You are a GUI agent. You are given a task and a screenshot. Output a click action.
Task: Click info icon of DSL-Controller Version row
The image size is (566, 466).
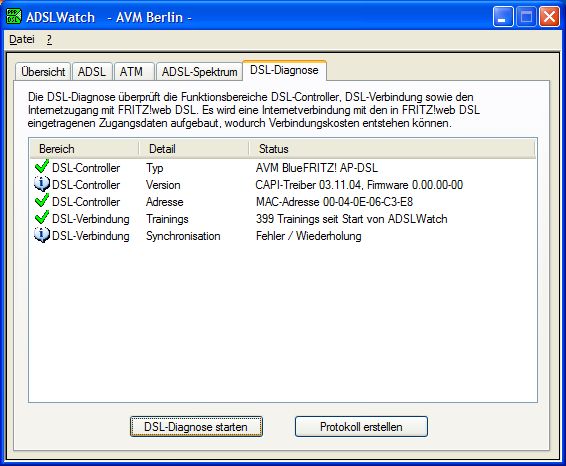coord(42,184)
